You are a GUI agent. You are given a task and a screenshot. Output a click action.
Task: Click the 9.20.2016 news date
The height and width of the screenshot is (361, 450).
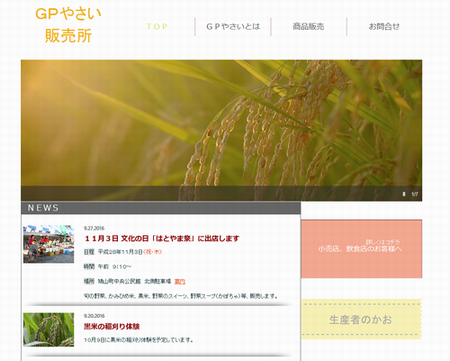pyautogui.click(x=94, y=316)
